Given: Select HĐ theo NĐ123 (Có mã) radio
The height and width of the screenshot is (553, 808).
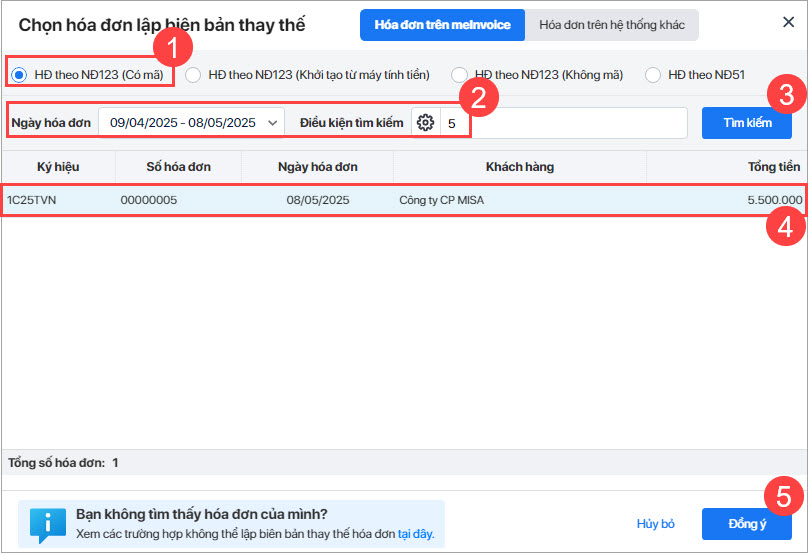Looking at the screenshot, I should coord(19,75).
